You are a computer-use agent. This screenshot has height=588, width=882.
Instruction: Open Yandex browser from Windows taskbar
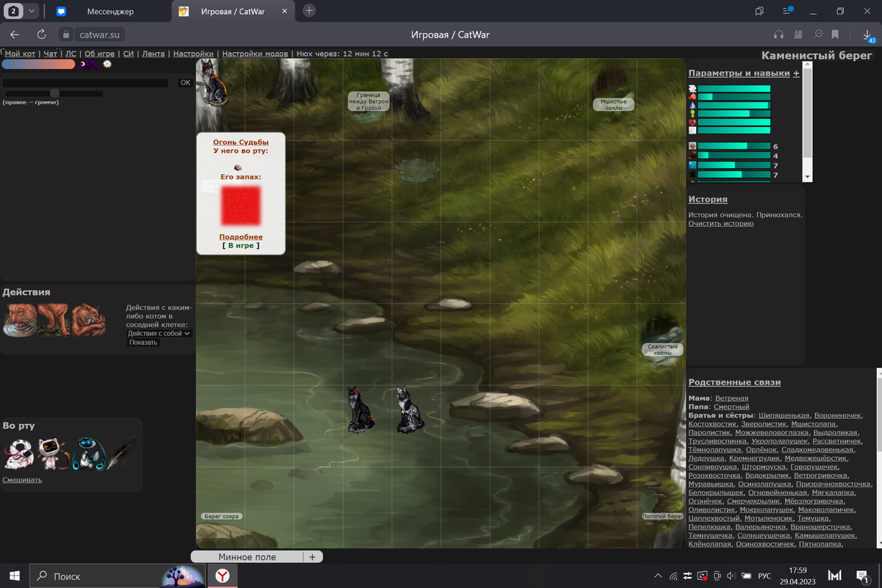tap(221, 576)
